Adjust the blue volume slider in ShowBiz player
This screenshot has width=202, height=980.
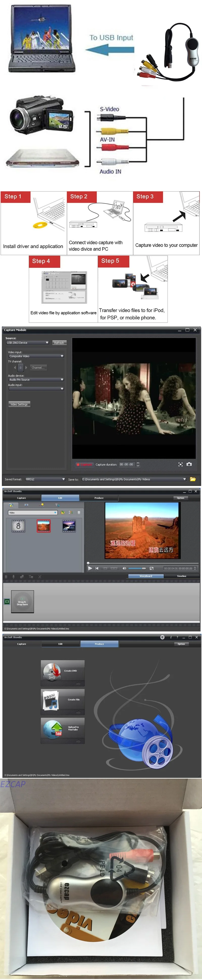(x=137, y=568)
